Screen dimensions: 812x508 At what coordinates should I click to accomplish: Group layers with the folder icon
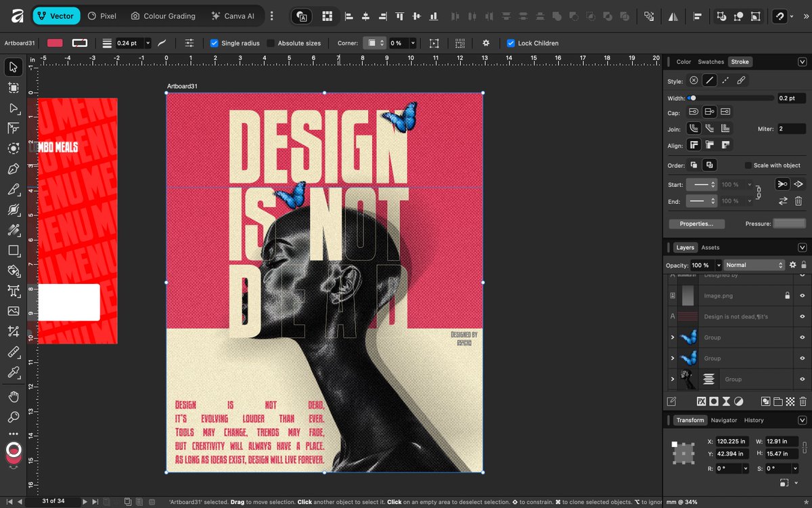pyautogui.click(x=778, y=401)
